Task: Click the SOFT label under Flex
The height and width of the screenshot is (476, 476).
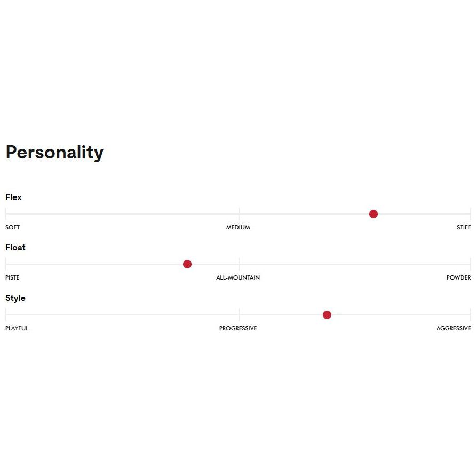Action: coord(13,227)
